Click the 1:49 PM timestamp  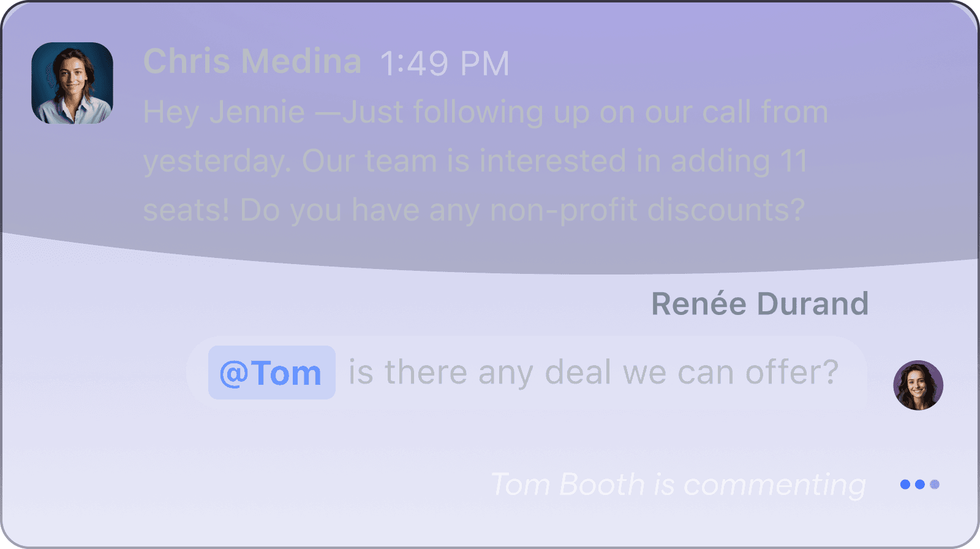click(x=445, y=64)
